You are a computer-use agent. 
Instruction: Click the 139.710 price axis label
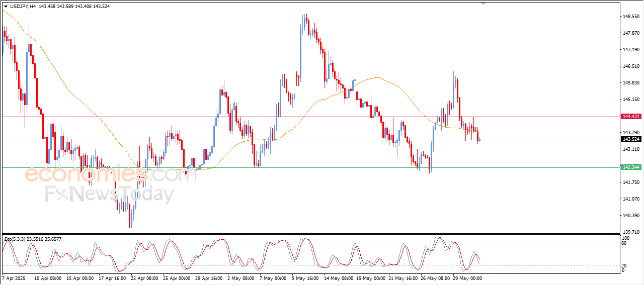(x=630, y=232)
